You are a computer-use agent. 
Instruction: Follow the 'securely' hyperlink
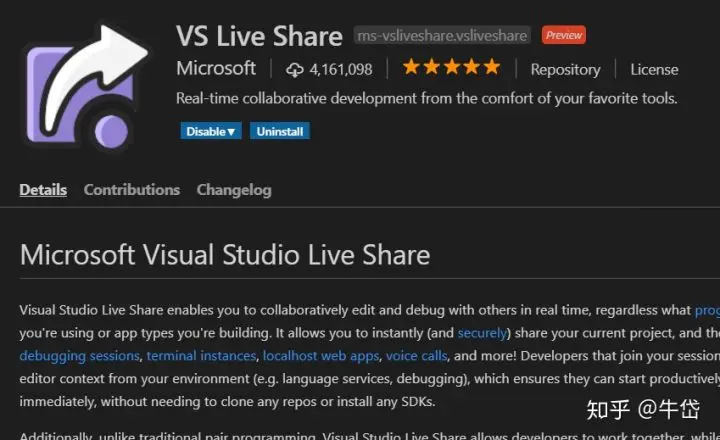click(x=482, y=333)
